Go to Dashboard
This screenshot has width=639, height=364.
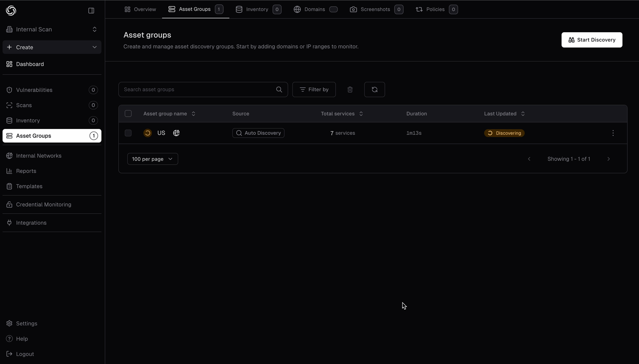(x=52, y=64)
